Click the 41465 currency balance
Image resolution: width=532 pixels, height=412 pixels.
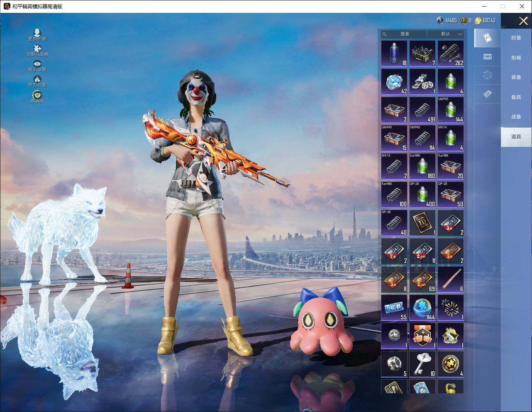click(x=447, y=20)
